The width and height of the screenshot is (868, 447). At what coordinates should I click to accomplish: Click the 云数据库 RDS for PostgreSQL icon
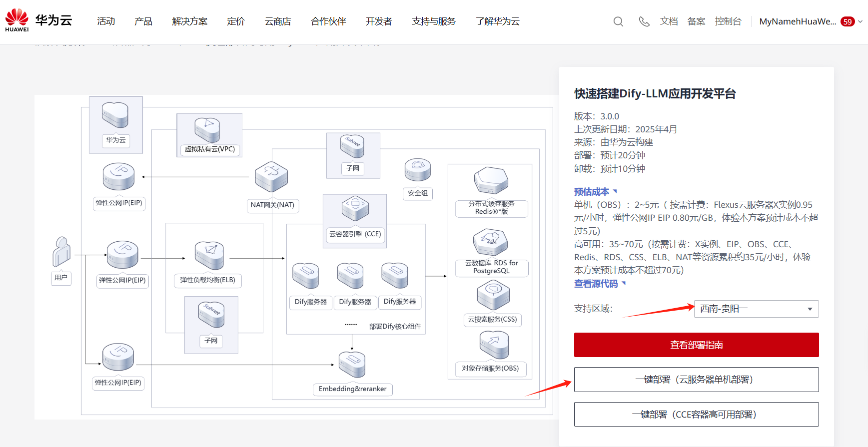(491, 242)
